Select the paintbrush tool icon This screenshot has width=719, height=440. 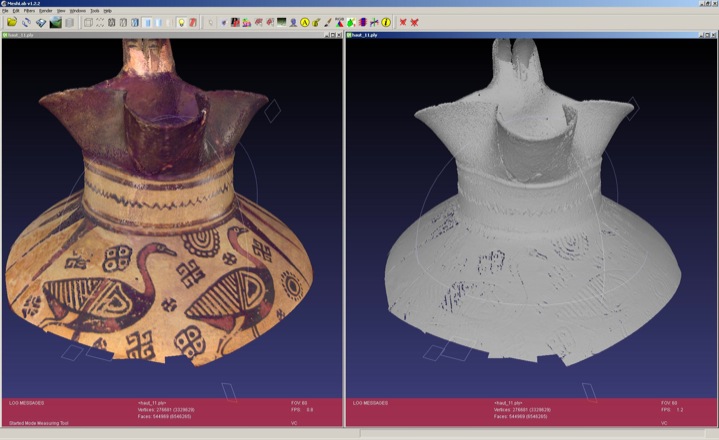pyautogui.click(x=328, y=22)
